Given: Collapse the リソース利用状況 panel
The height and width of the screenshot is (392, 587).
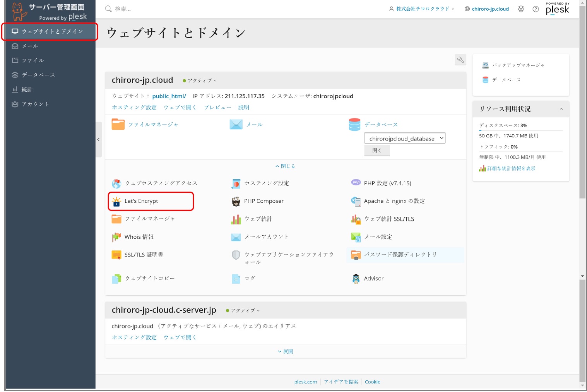Looking at the screenshot, I should (561, 109).
